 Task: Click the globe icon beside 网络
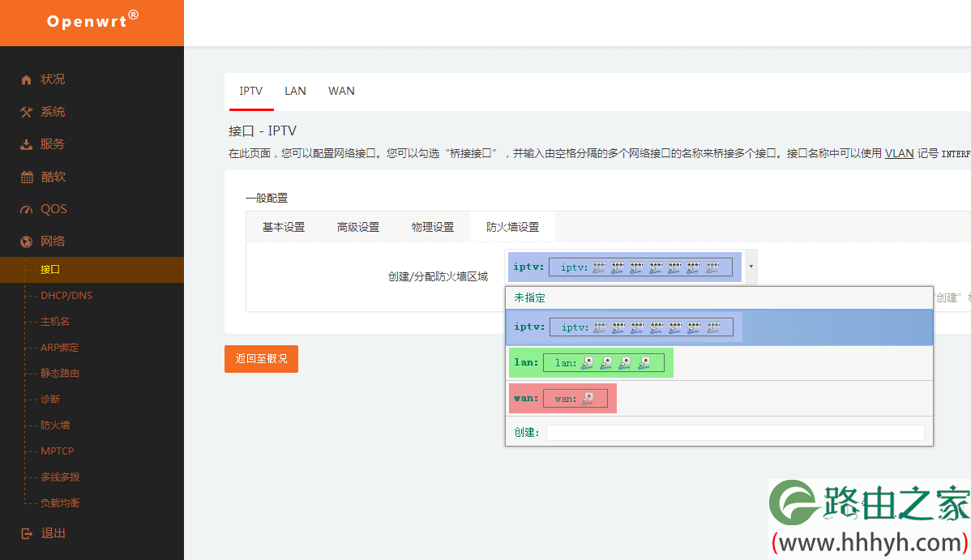[26, 242]
